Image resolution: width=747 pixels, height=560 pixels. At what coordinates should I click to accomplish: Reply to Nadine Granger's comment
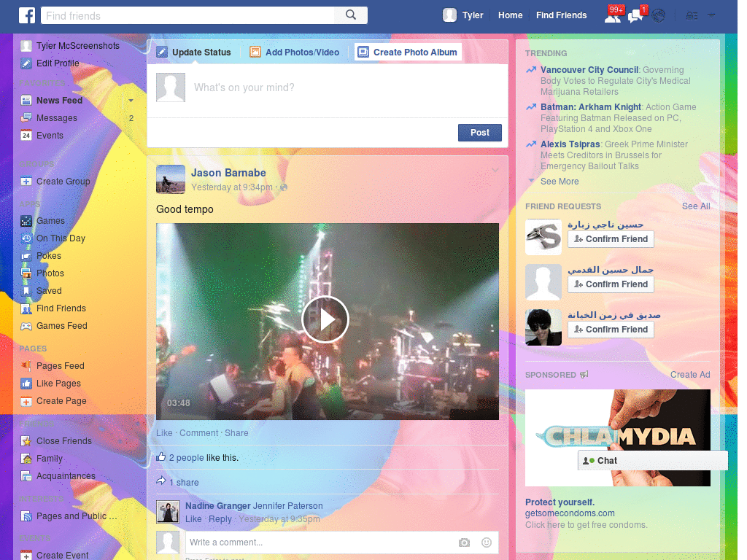(x=220, y=519)
